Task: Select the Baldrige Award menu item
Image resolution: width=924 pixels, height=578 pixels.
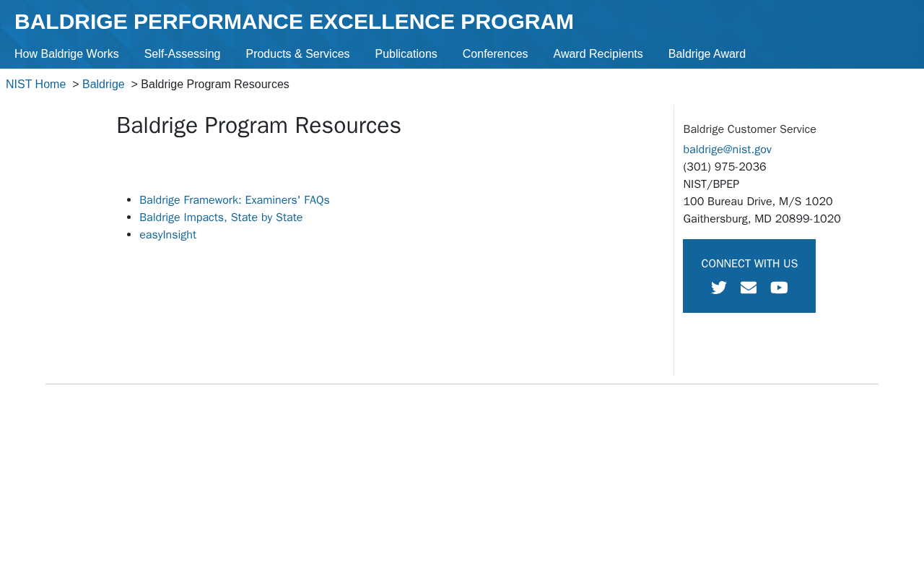Action: [707, 54]
